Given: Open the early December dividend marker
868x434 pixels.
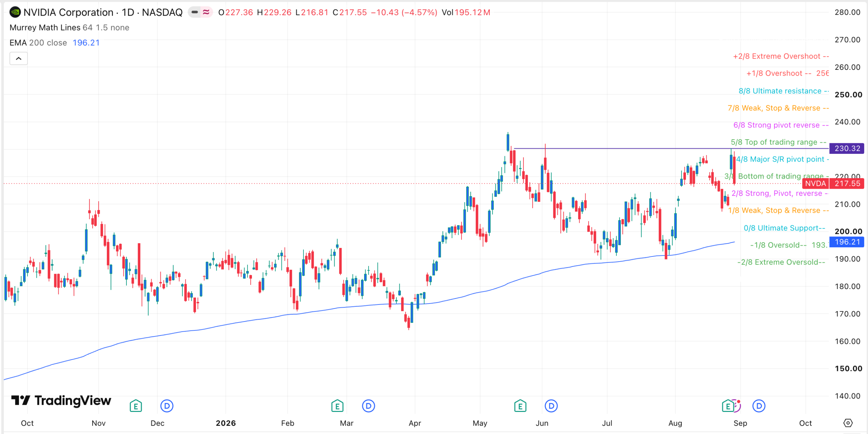Looking at the screenshot, I should [167, 406].
